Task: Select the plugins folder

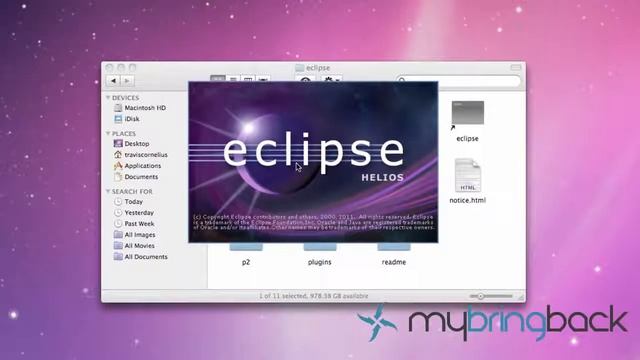Action: 320,255
